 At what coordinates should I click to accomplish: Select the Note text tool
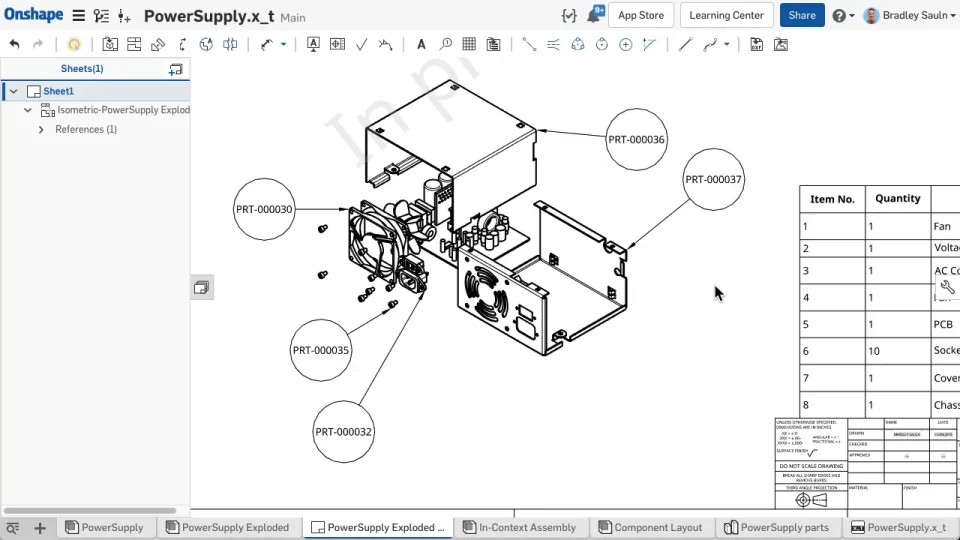tap(421, 44)
